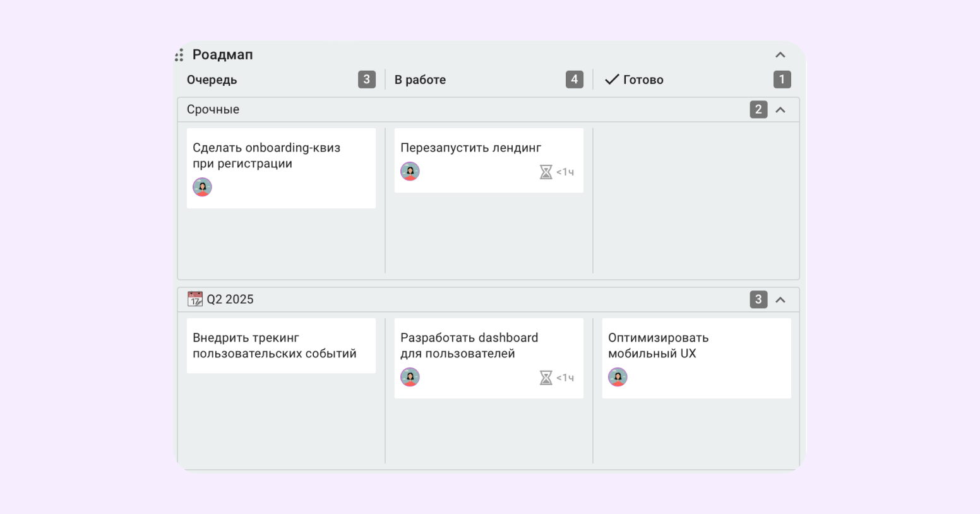Click assignee avatar on Оптимизировать мобильный UX card
The width and height of the screenshot is (980, 514).
click(x=618, y=377)
